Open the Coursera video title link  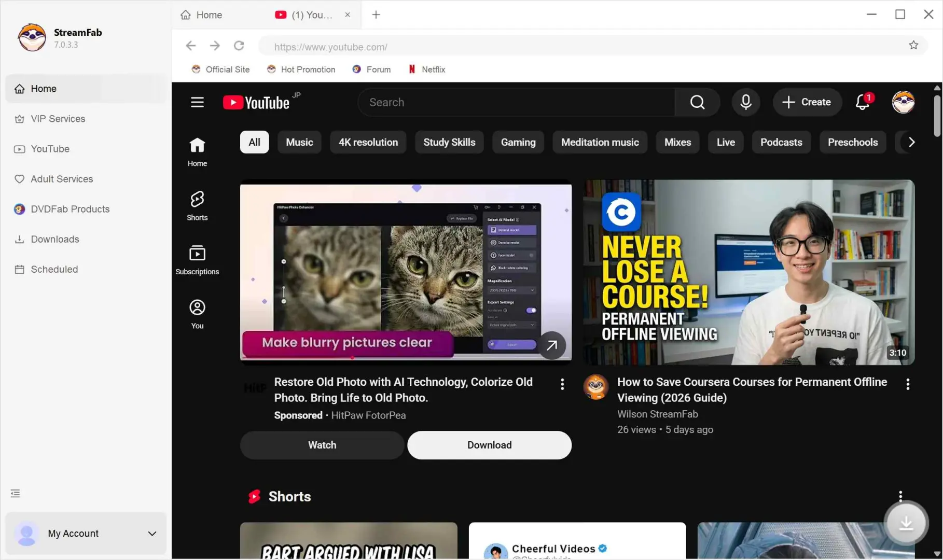(752, 390)
